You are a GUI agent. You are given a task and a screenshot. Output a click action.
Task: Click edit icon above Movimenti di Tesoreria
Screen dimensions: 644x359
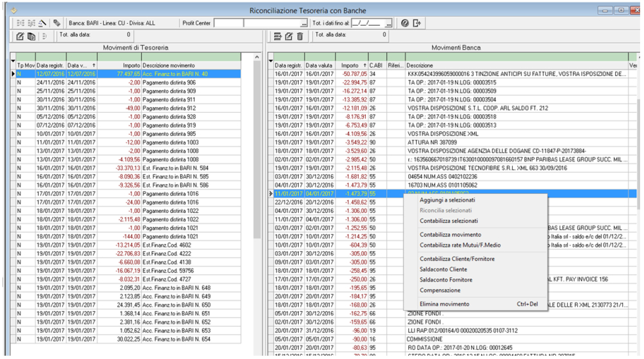click(x=19, y=36)
